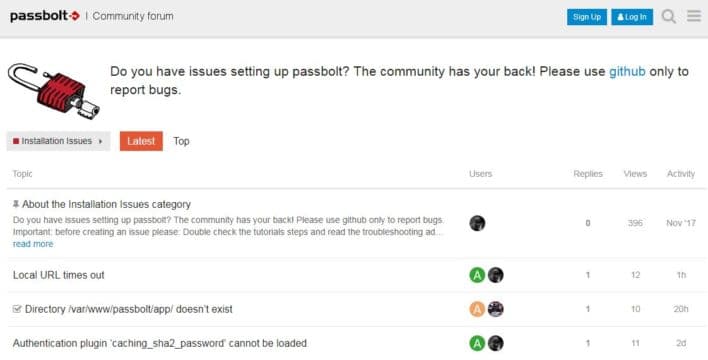Open dark avatar on About category topic
This screenshot has width=708, height=360.
coord(477,223)
